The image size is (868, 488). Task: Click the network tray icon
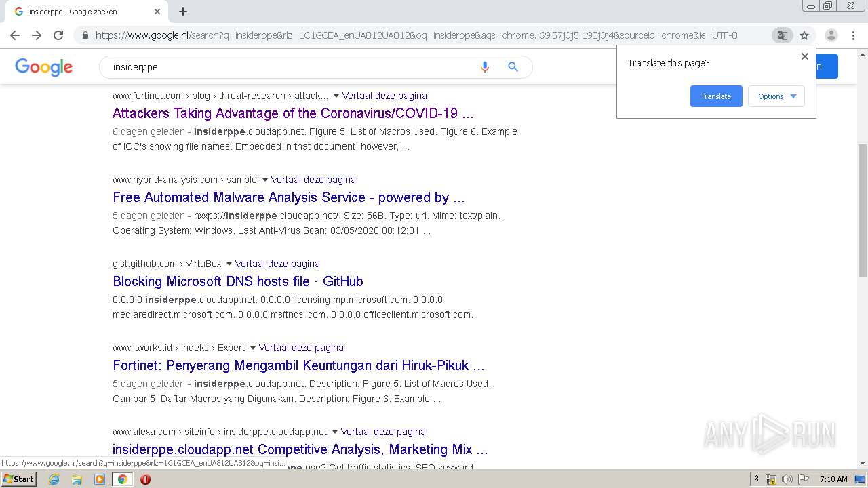(771, 479)
